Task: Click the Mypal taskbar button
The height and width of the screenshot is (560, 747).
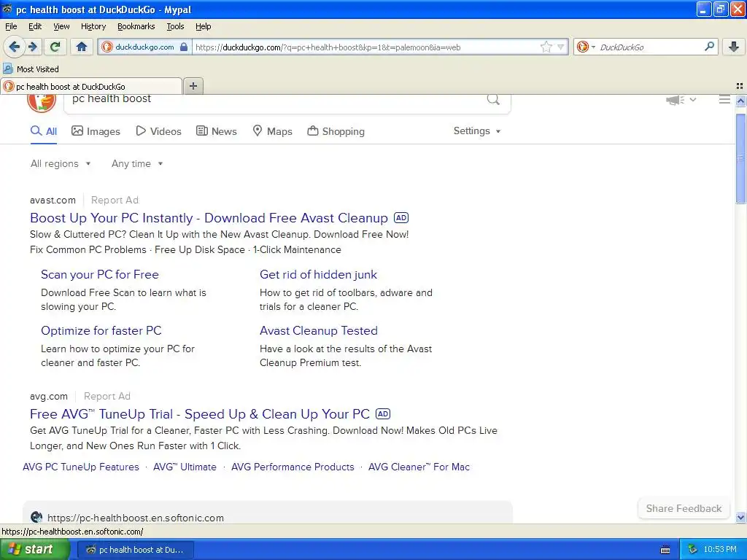Action: [135, 550]
